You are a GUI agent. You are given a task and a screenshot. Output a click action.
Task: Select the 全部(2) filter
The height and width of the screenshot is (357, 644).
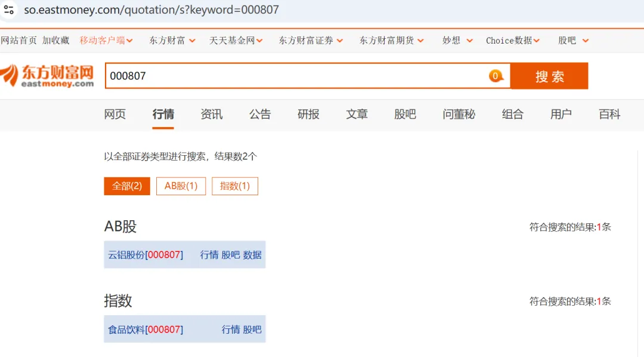pyautogui.click(x=127, y=186)
